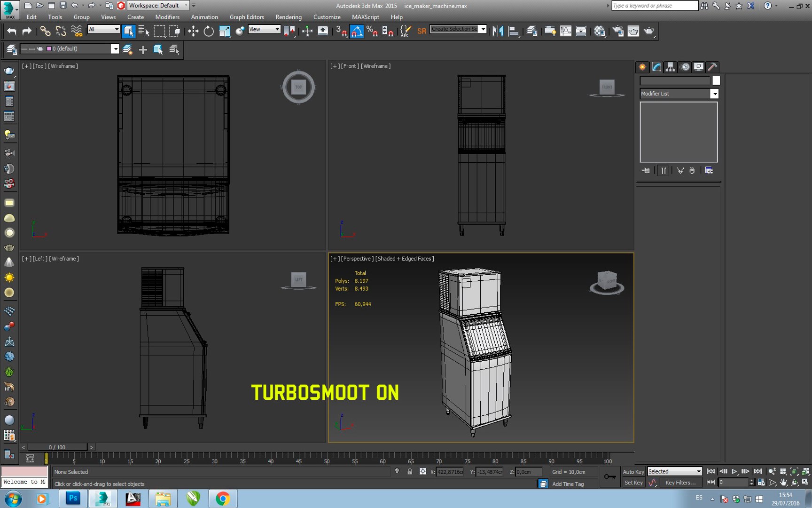The image size is (812, 508).
Task: Click the Set Key button
Action: click(x=633, y=483)
